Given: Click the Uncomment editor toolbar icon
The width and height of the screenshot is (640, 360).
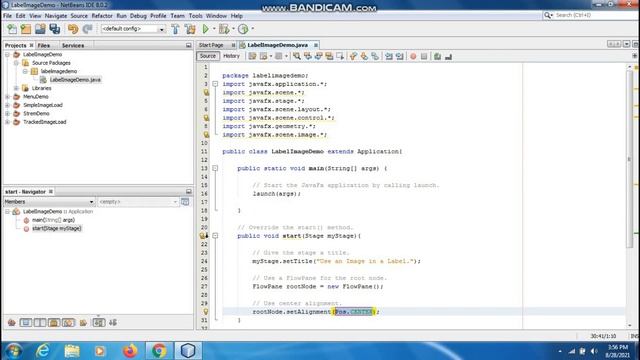Looking at the screenshot, I should tap(448, 56).
